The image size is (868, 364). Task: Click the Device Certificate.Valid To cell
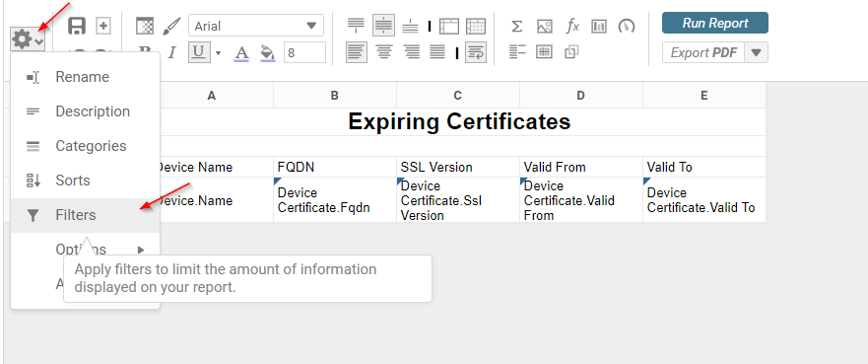click(704, 200)
